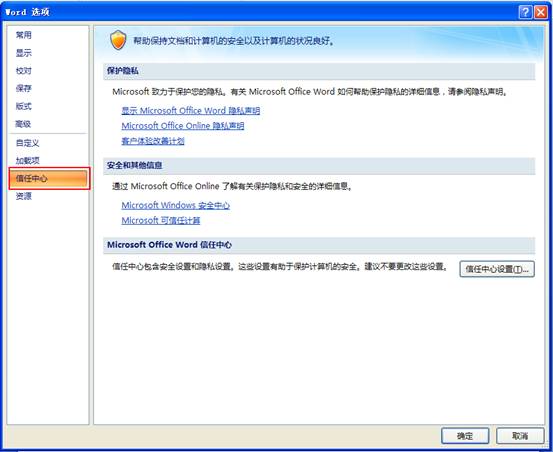The height and width of the screenshot is (452, 553).
Task: Select the highlighted 信任中心 item
Action: coord(49,178)
